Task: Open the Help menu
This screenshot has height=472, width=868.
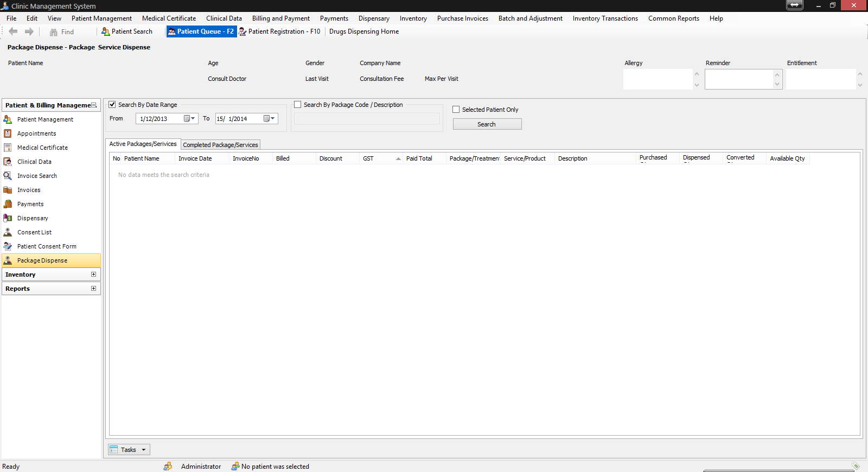Action: pos(716,18)
